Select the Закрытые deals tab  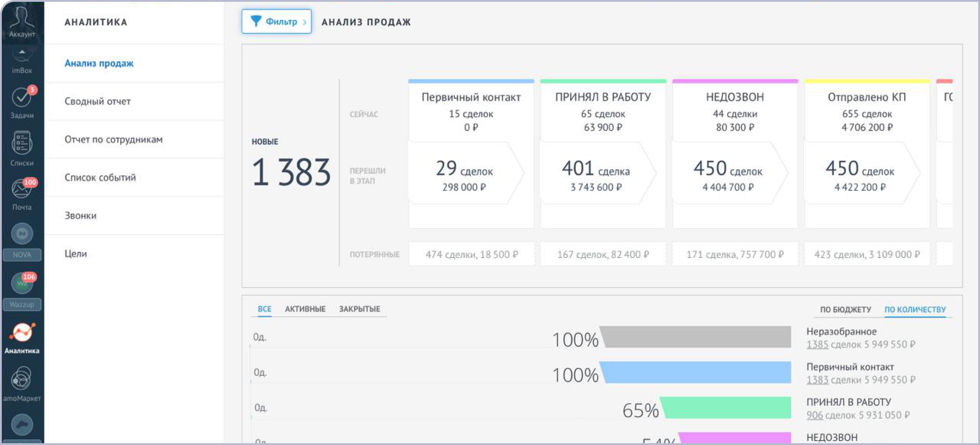pos(359,309)
